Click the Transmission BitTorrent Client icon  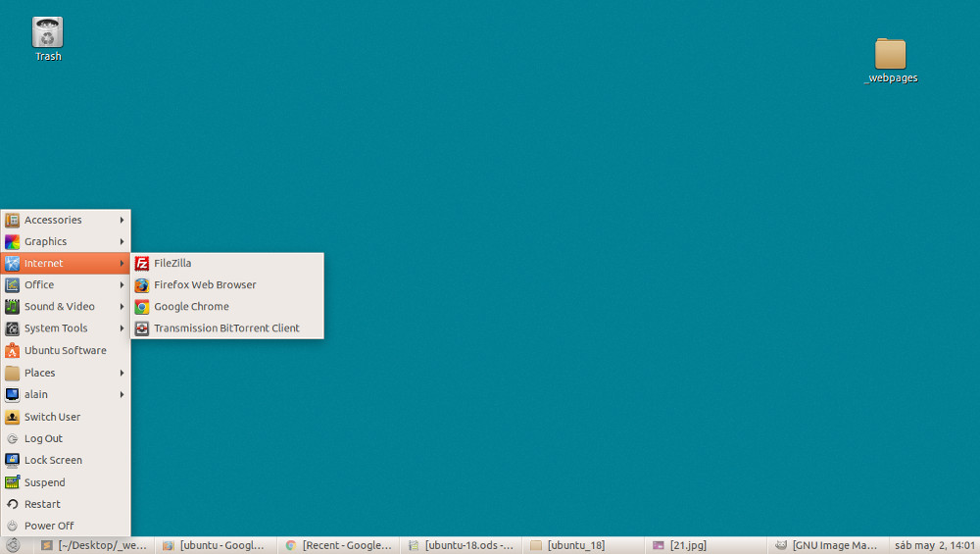click(x=142, y=328)
